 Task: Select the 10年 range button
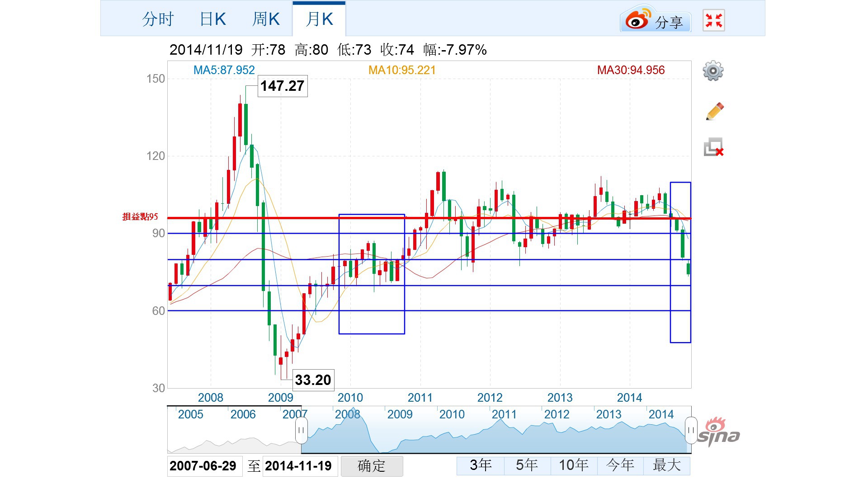pos(574,465)
